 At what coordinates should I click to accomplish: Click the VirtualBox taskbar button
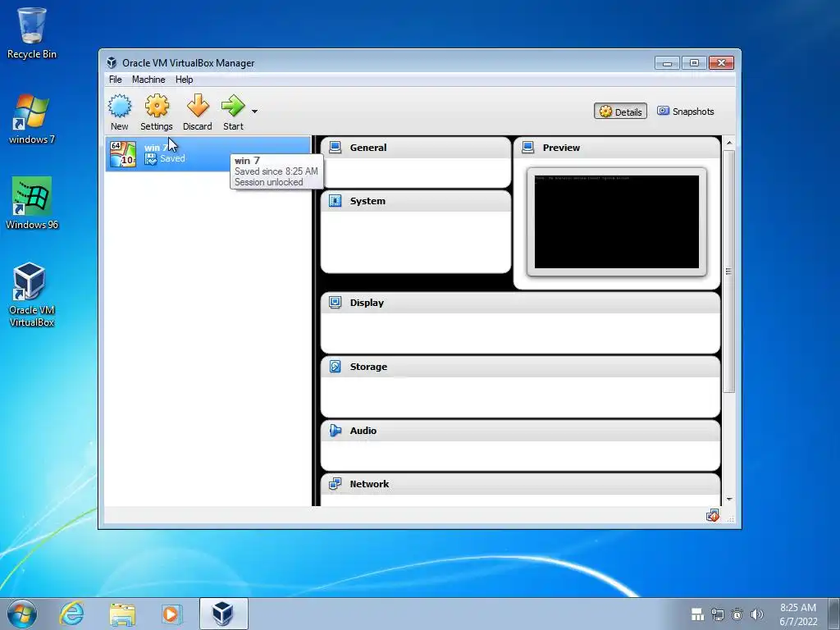coord(223,614)
